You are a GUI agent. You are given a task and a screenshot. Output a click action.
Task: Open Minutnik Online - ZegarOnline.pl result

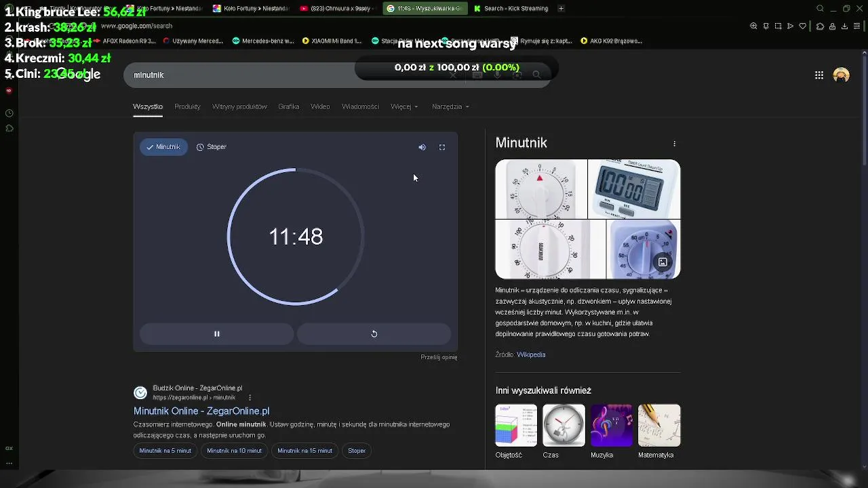201,411
